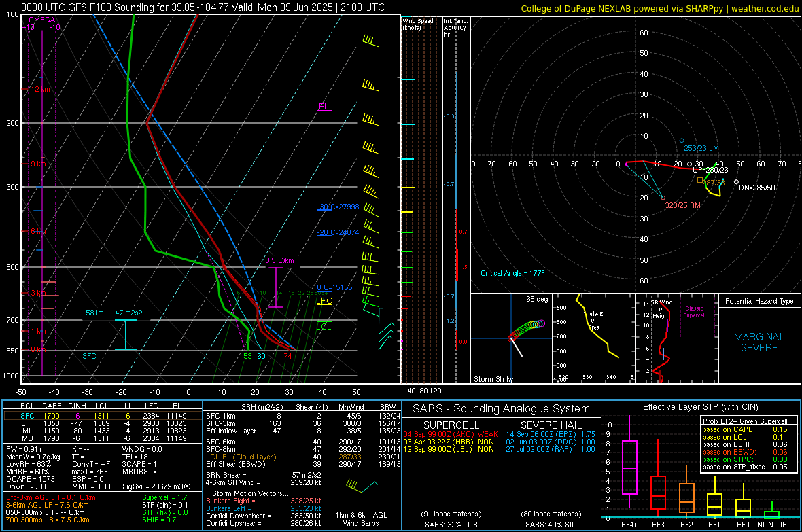The height and width of the screenshot is (532, 802).
Task: Click the SARS: 32% TOR text
Action: pos(451,525)
